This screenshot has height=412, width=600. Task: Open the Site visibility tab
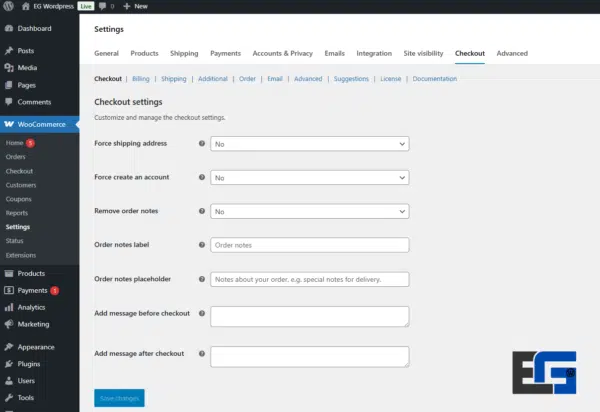(x=423, y=53)
